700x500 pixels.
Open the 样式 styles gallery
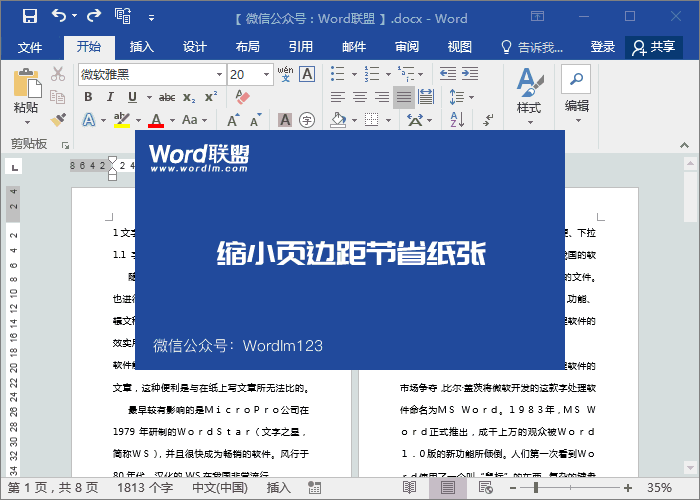tap(529, 96)
